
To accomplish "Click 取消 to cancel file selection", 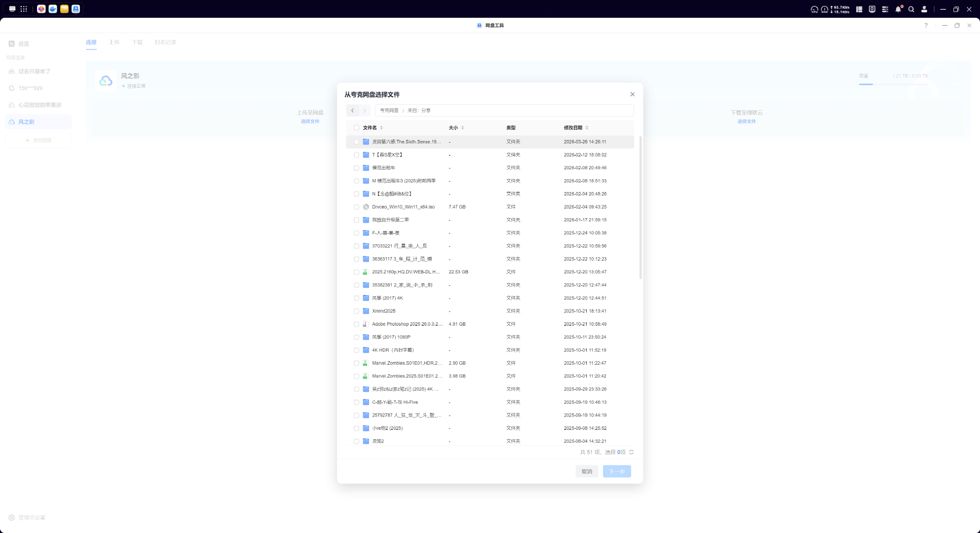I will [587, 472].
